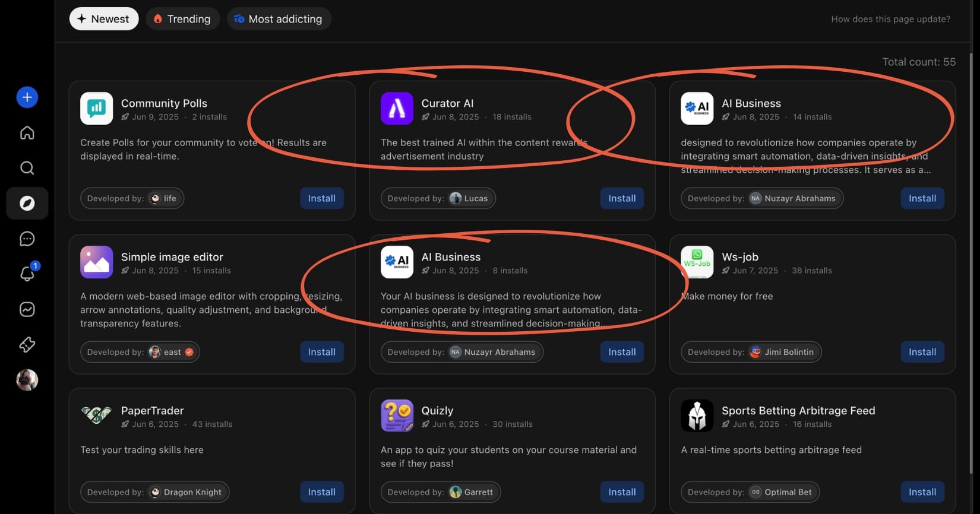Open 'How does this page update?' link
Image resolution: width=980 pixels, height=514 pixels.
[x=890, y=19]
